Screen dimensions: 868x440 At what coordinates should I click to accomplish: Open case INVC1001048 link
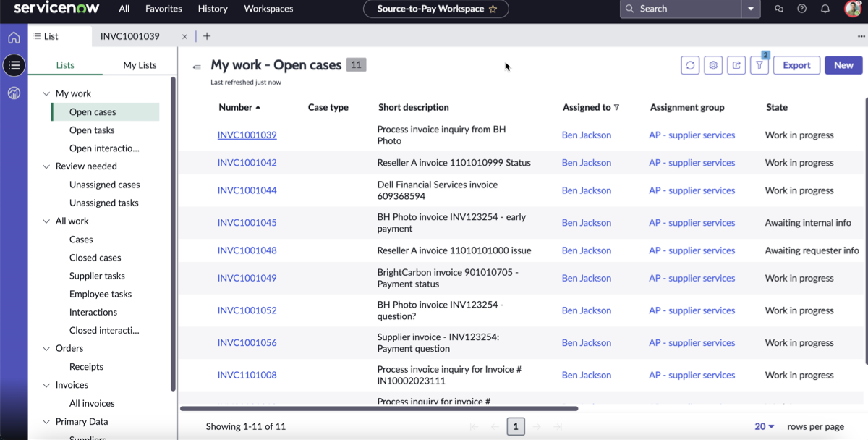(247, 250)
